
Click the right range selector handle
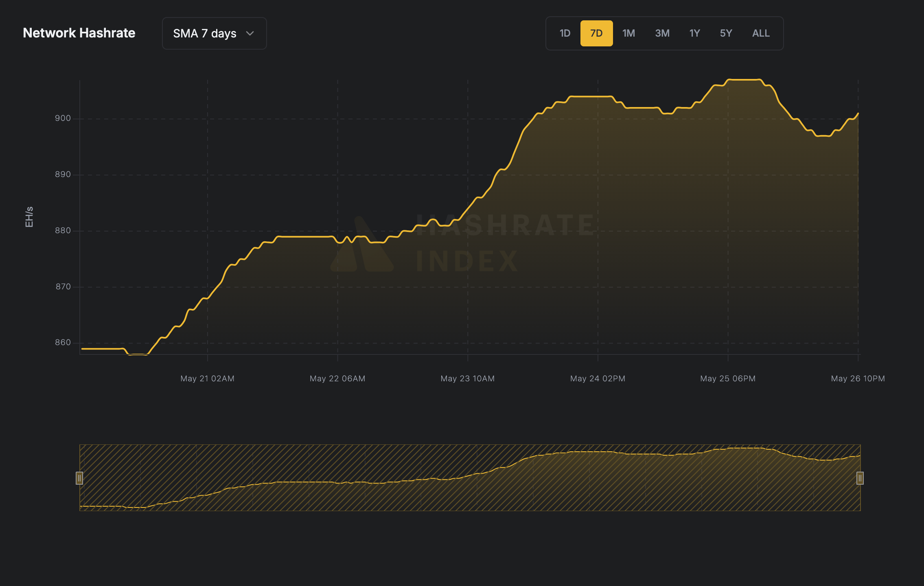(859, 478)
